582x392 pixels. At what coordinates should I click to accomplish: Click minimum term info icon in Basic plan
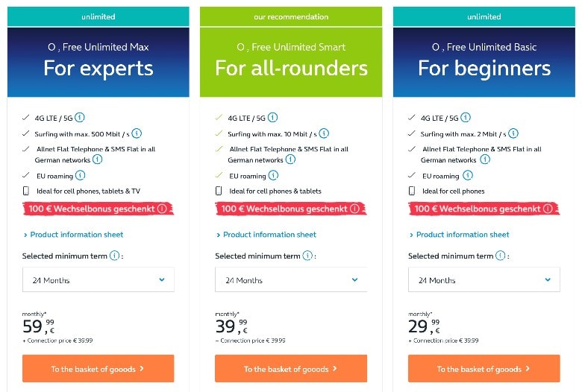pyautogui.click(x=500, y=256)
